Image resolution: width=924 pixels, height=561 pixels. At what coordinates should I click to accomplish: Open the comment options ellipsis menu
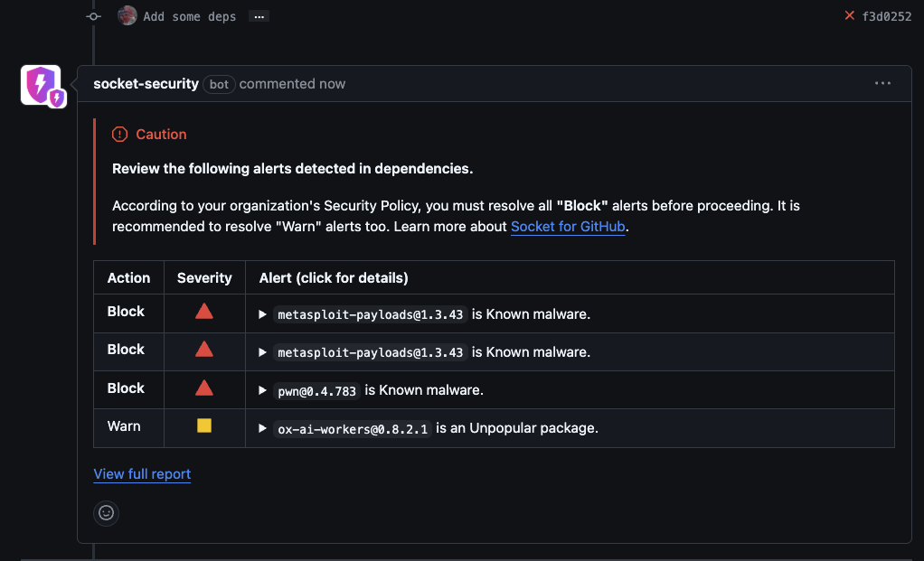[x=882, y=84]
